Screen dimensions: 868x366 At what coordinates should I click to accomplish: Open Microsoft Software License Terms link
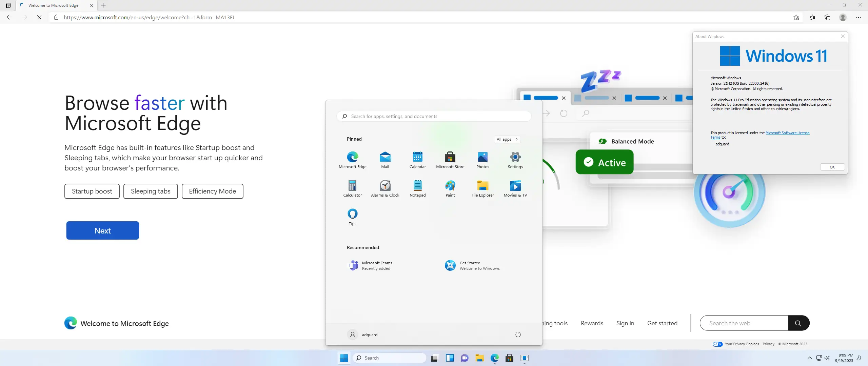787,133
